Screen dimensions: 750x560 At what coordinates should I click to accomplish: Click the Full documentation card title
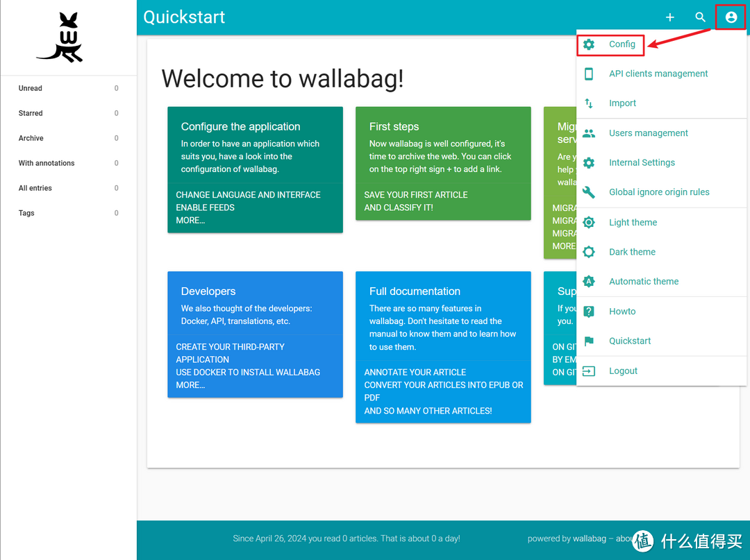(415, 291)
